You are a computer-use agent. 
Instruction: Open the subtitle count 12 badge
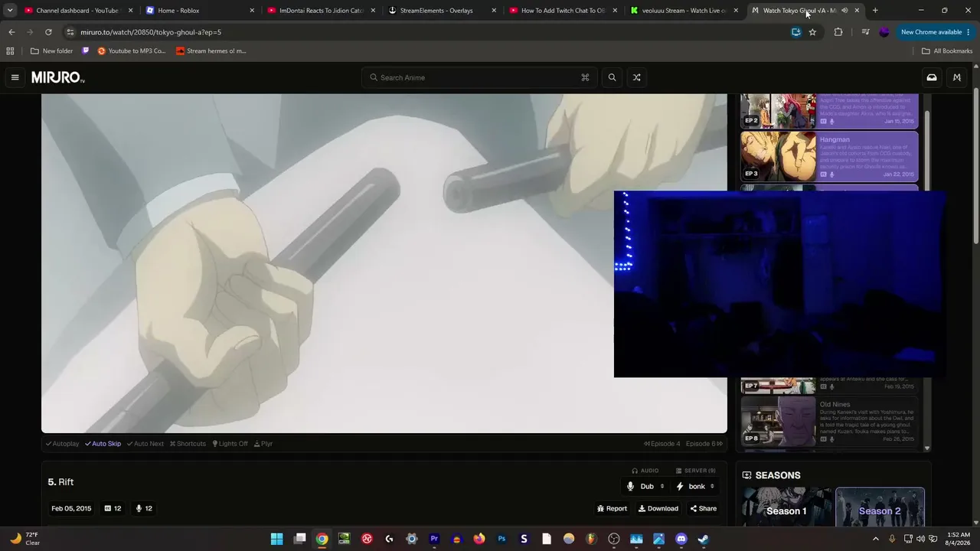[113, 508]
